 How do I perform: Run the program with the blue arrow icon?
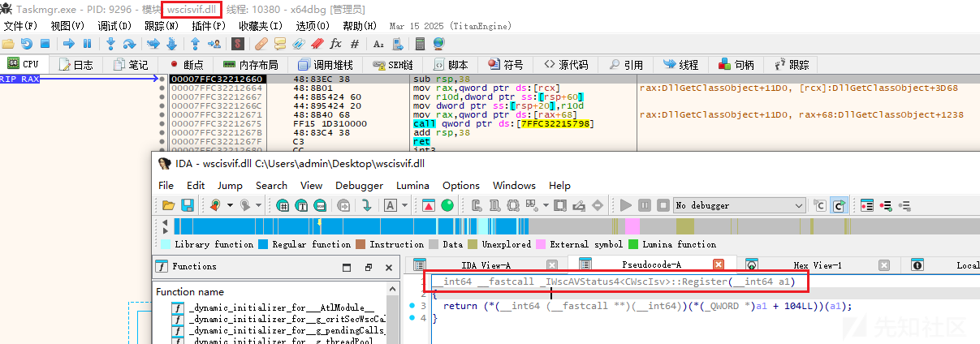[x=68, y=44]
